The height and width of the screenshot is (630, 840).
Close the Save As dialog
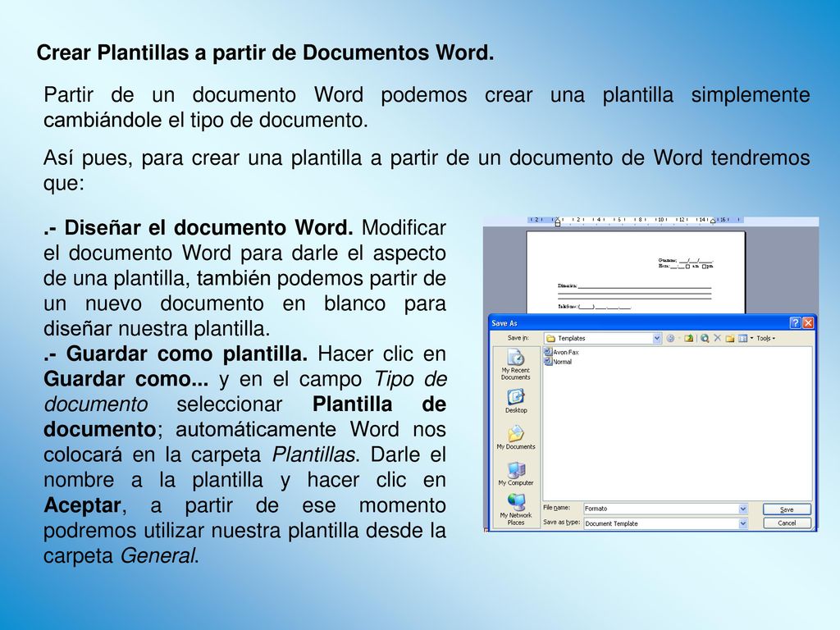coord(808,323)
